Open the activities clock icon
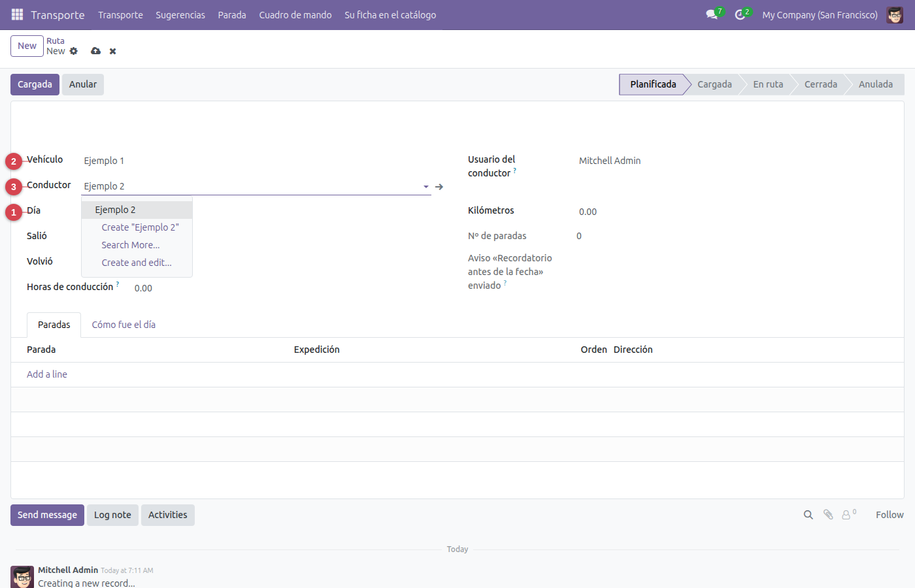915x588 pixels. click(740, 14)
